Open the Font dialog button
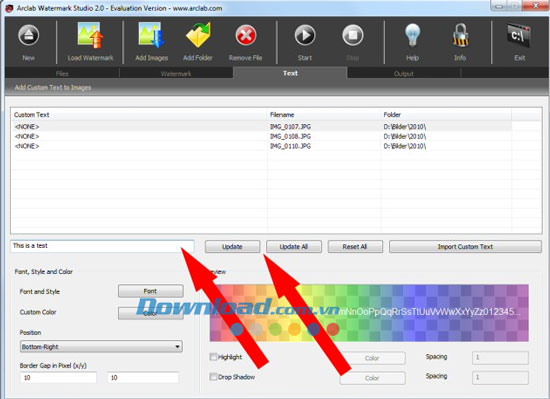Viewport: 550px width, 399px height. tap(150, 291)
